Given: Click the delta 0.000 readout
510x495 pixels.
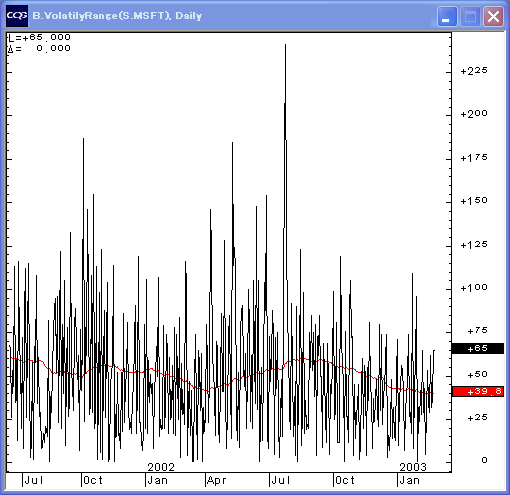Looking at the screenshot, I should click(x=39, y=49).
